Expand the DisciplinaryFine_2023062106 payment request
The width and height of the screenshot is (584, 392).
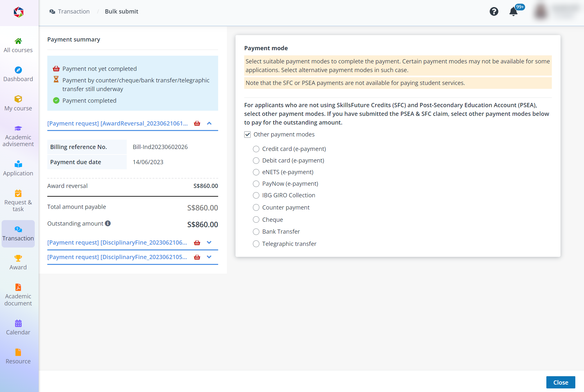point(209,243)
